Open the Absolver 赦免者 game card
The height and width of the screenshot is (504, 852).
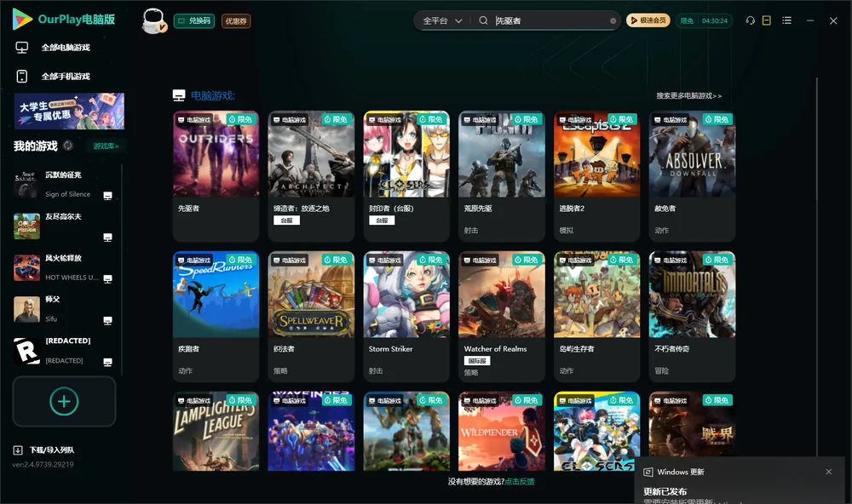pos(692,176)
